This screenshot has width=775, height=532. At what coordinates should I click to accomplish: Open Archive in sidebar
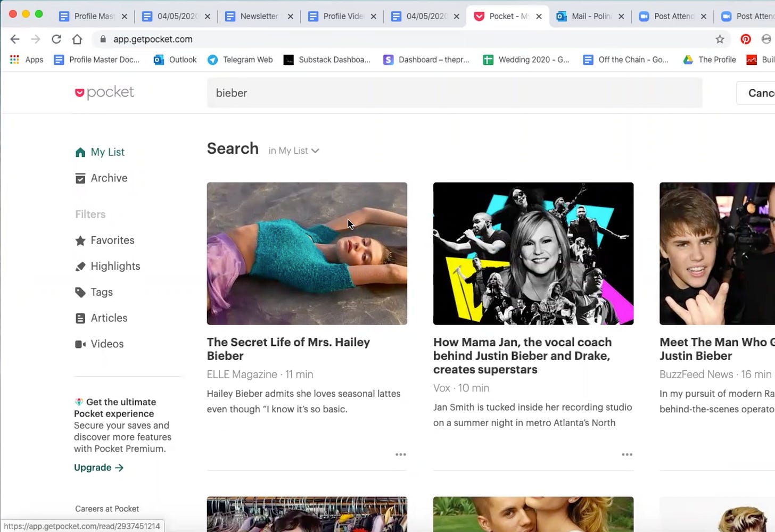click(x=101, y=178)
